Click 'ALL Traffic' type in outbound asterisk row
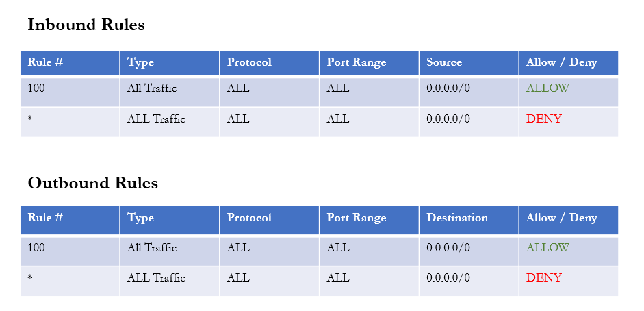The height and width of the screenshot is (311, 644). click(156, 277)
